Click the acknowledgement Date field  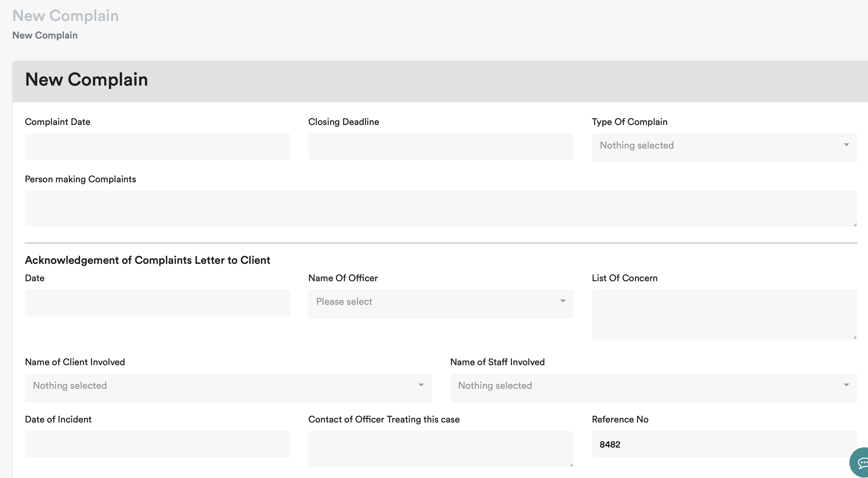[x=157, y=303]
